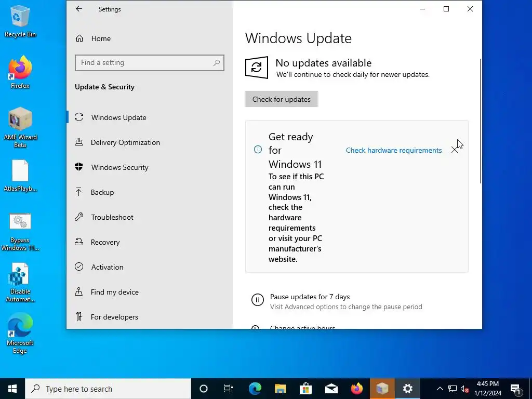This screenshot has height=399, width=532.
Task: Show hidden system tray icons
Action: point(440,389)
